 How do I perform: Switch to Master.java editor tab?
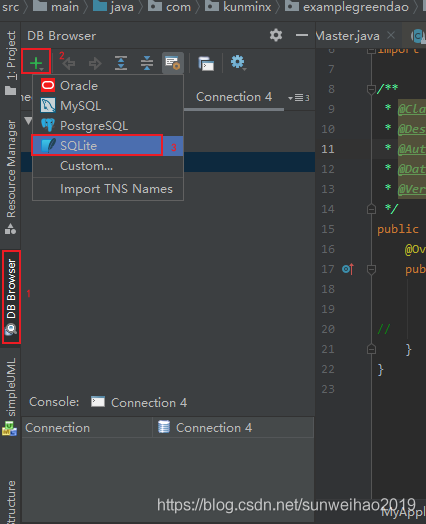tap(347, 35)
